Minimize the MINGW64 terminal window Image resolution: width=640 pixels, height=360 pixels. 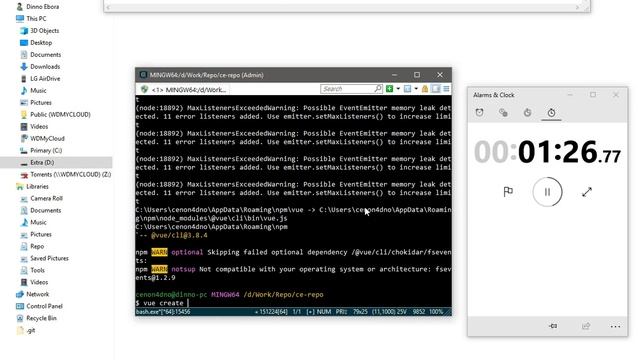[x=394, y=75]
